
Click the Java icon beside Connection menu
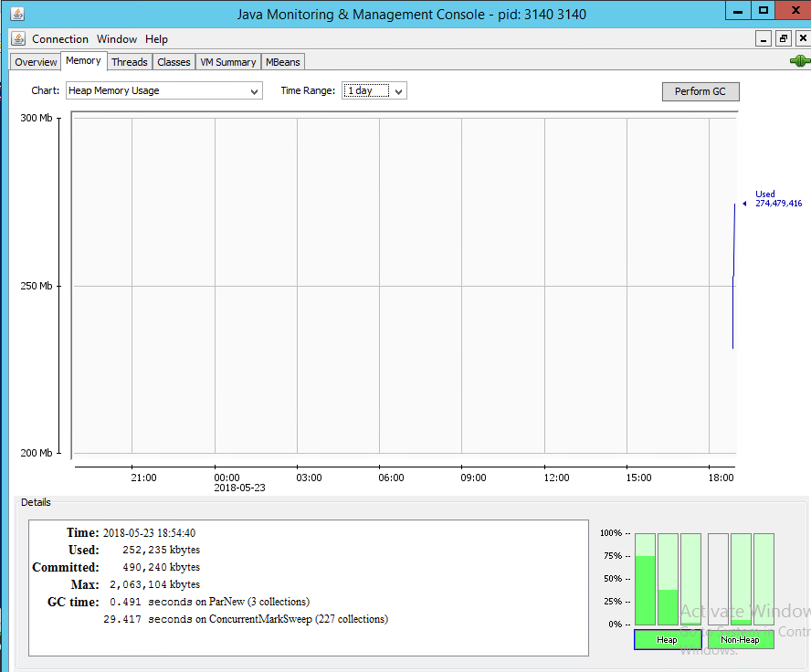click(x=18, y=38)
